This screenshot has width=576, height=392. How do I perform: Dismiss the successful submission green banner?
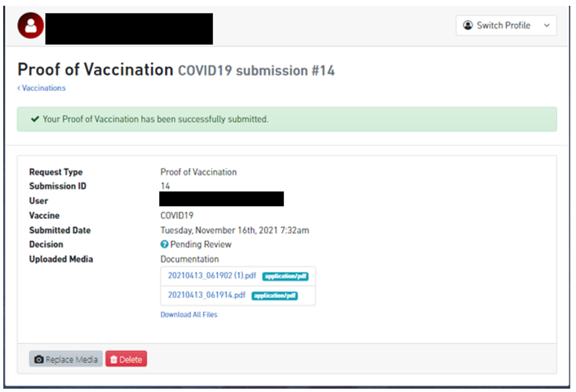coord(287,119)
